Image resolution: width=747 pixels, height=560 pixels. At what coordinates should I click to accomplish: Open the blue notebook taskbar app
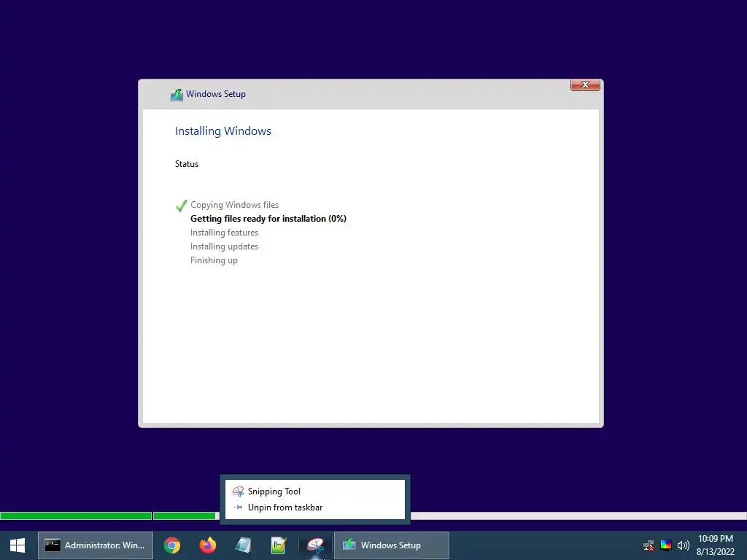pos(243,545)
